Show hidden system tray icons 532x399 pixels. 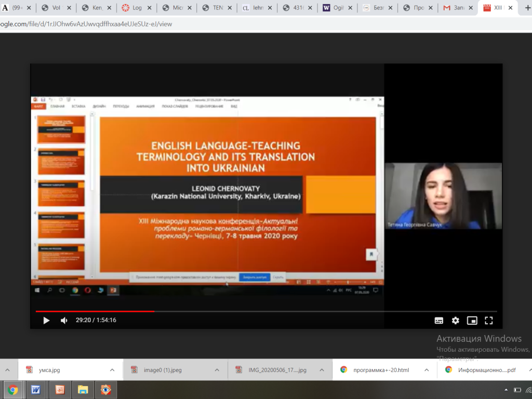pos(506,390)
